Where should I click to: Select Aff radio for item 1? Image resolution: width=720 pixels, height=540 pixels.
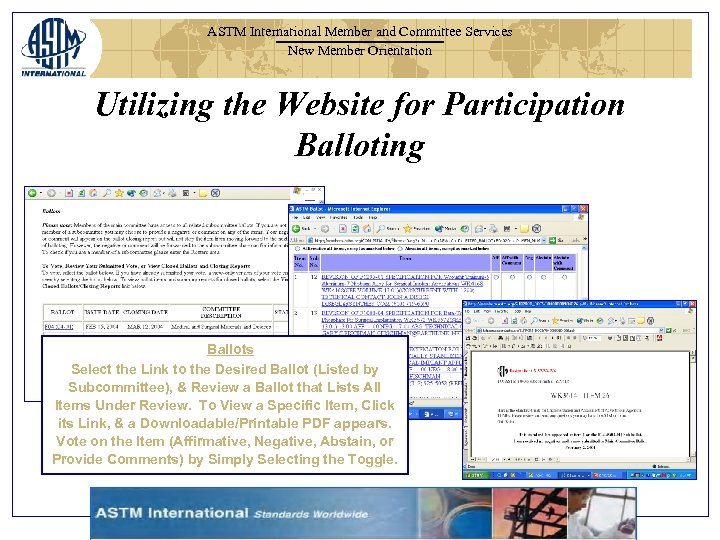click(x=496, y=277)
